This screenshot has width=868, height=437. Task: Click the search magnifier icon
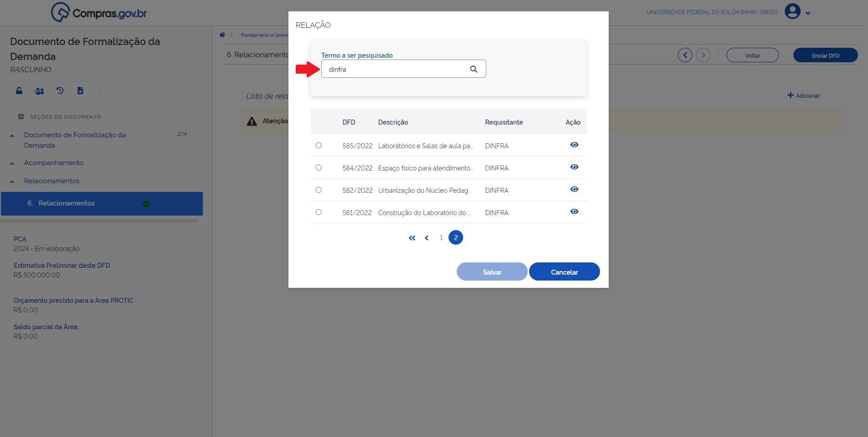[x=474, y=69]
